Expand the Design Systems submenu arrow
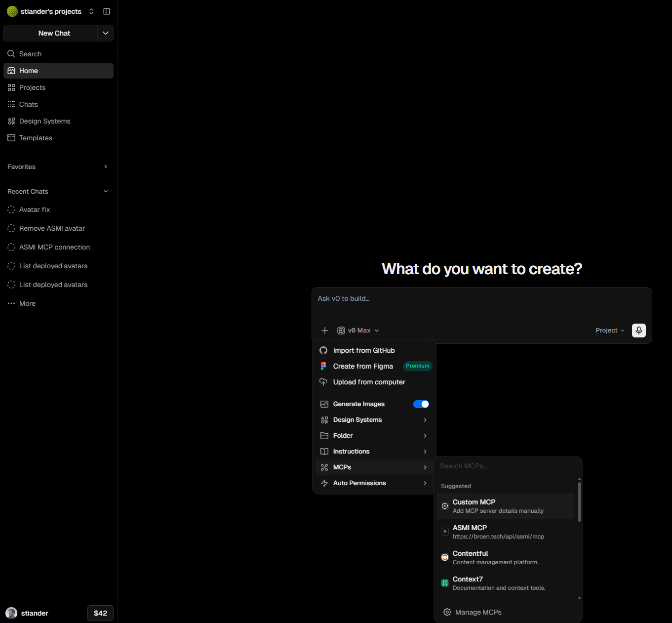The height and width of the screenshot is (623, 672). tap(425, 420)
